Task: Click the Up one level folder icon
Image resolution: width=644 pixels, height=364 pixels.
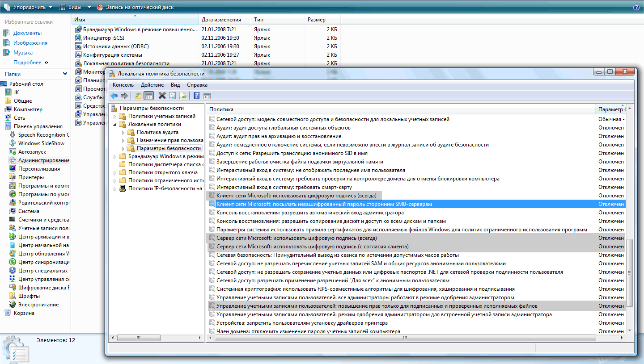Action: [x=138, y=96]
